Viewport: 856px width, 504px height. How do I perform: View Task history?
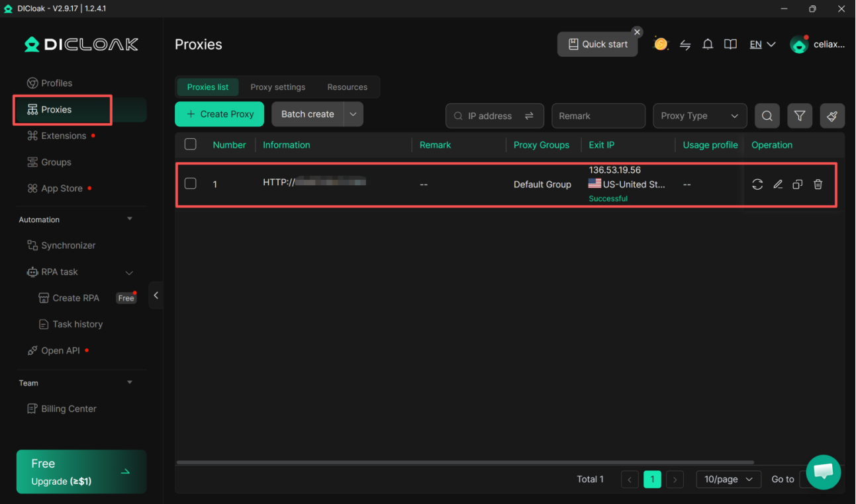[x=71, y=324]
